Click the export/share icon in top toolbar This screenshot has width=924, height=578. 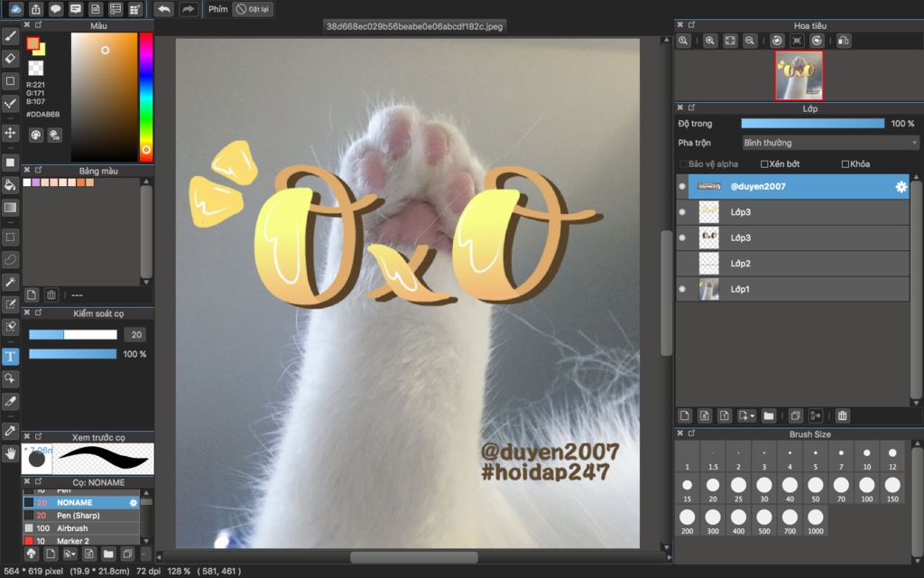click(x=36, y=9)
